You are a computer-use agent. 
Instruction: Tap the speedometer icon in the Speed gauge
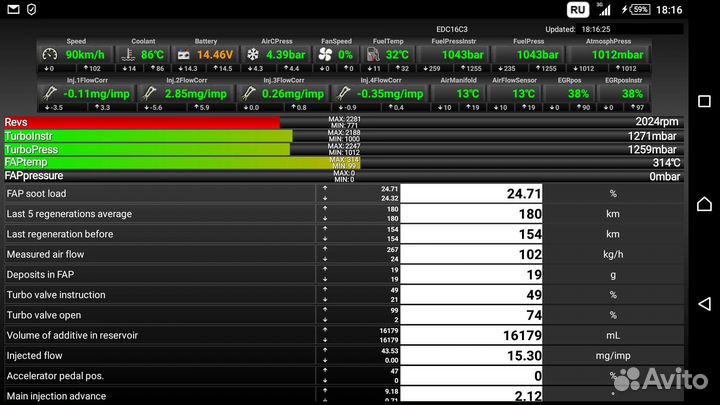click(52, 55)
